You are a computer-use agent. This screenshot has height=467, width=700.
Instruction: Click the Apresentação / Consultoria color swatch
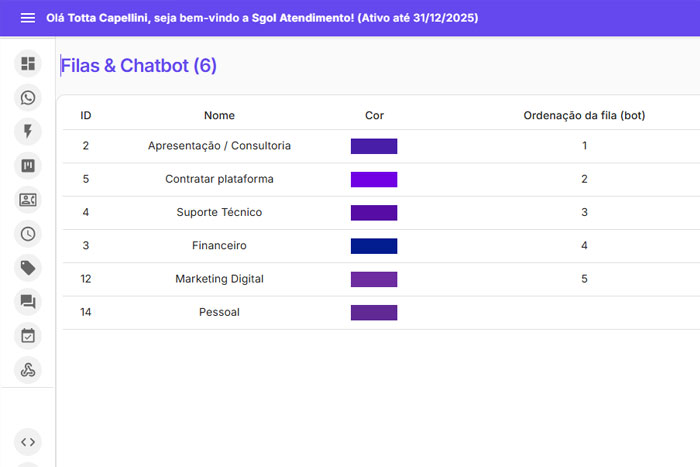[x=374, y=146]
